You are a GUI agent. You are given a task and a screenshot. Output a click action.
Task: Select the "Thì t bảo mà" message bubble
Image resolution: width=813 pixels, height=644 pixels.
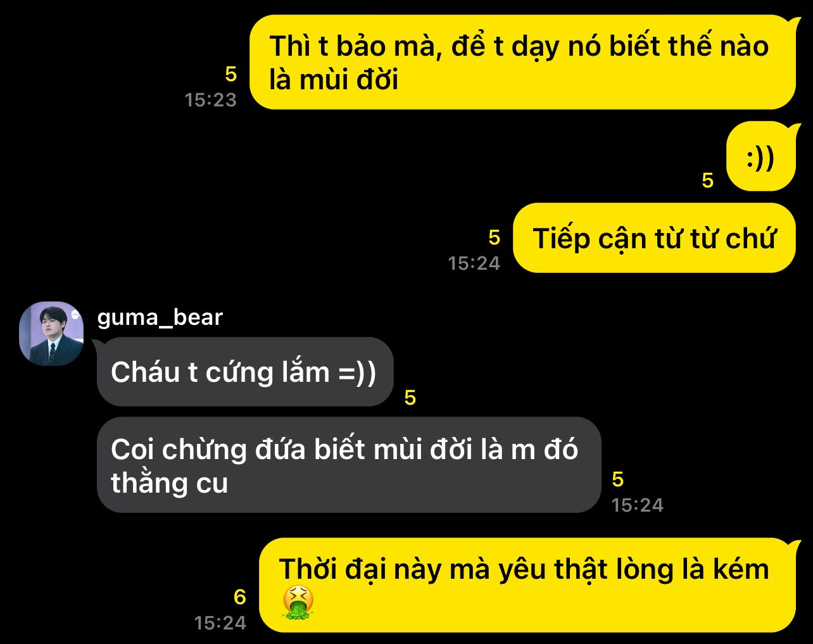(x=522, y=62)
